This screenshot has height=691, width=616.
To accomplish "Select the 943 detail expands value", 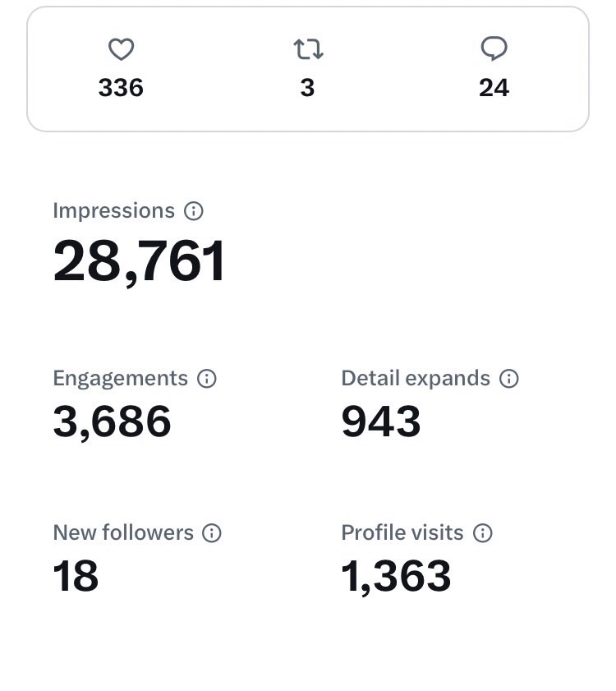I will (x=380, y=422).
